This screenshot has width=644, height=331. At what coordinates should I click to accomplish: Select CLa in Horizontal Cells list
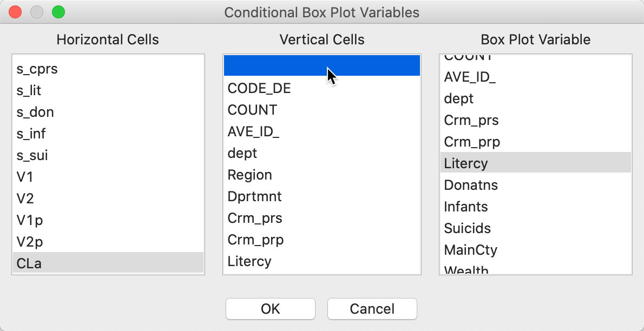(108, 263)
